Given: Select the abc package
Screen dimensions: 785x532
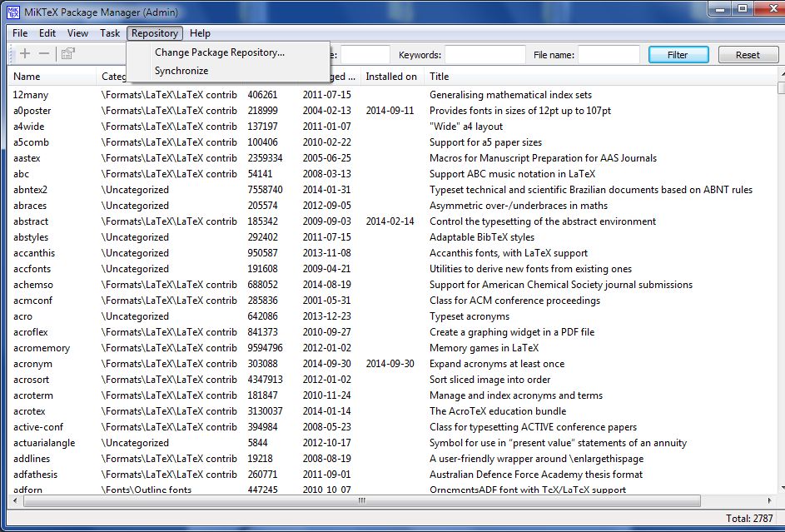Looking at the screenshot, I should click(21, 174).
